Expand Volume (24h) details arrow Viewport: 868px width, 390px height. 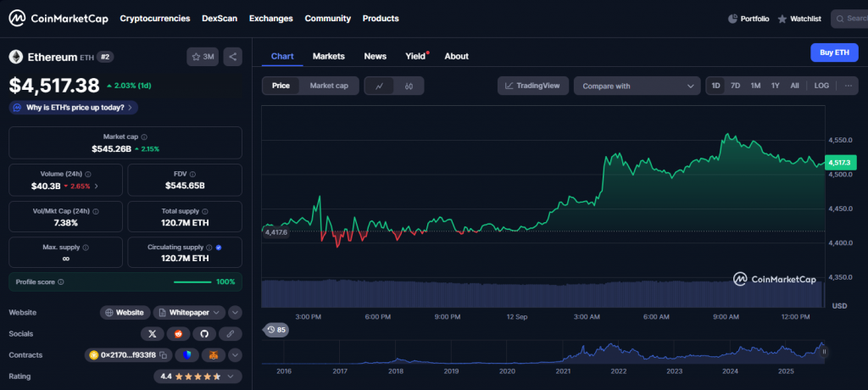pos(97,187)
